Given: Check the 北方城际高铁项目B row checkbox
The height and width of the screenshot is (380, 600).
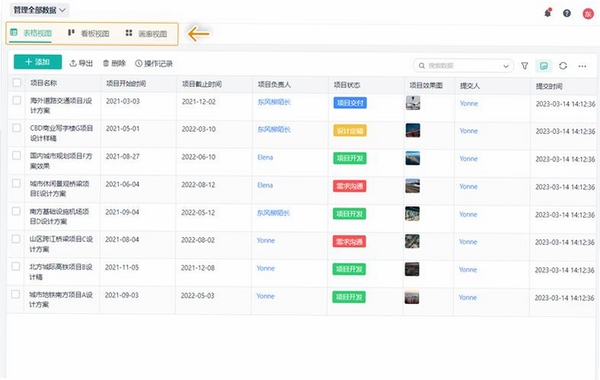Looking at the screenshot, I should tap(16, 266).
